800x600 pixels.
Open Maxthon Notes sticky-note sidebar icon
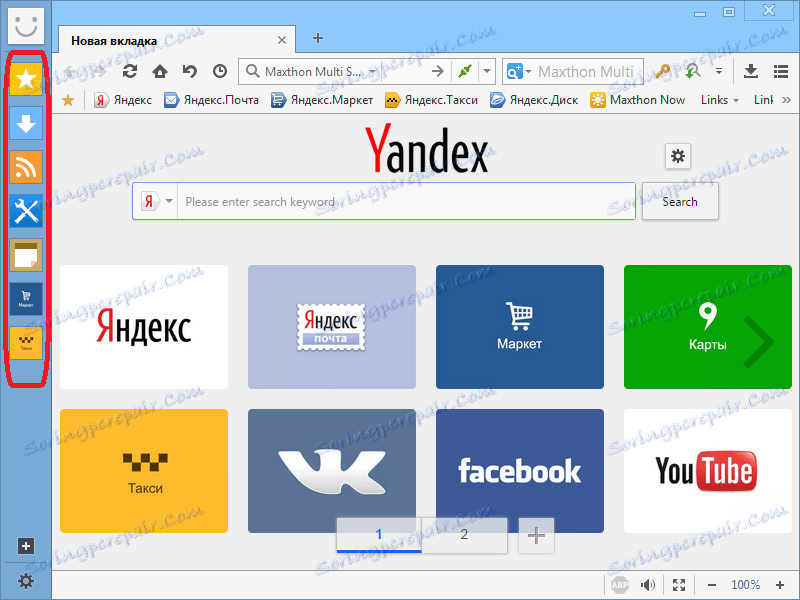click(x=26, y=255)
